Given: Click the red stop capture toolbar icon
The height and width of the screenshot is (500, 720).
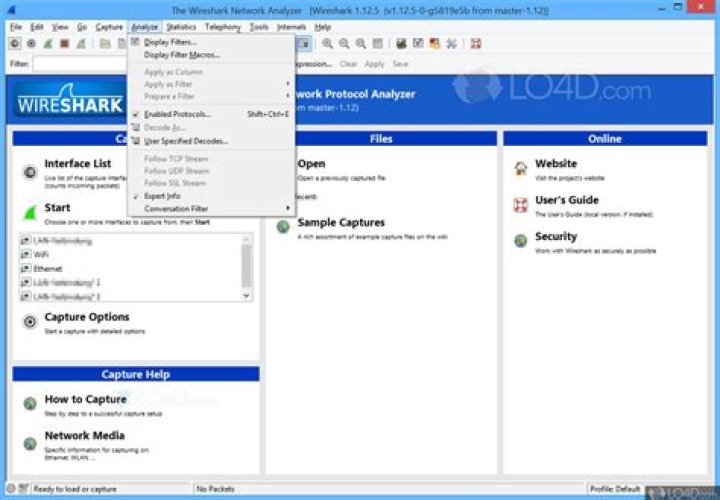Looking at the screenshot, I should click(64, 43).
